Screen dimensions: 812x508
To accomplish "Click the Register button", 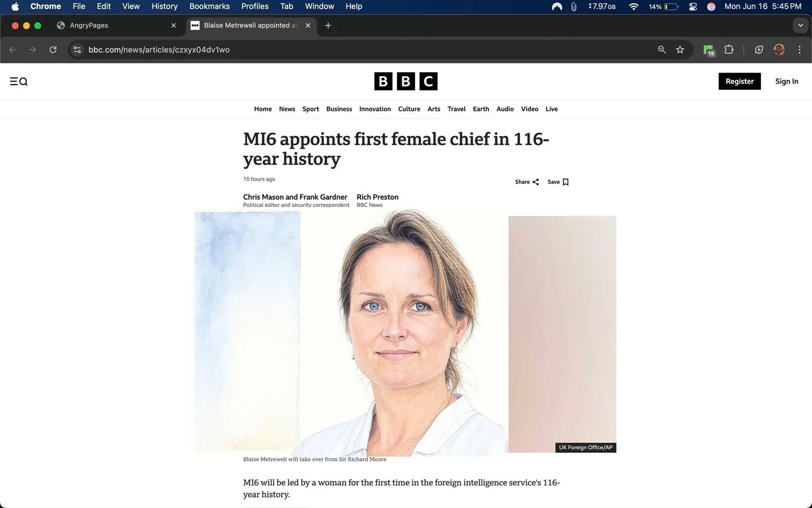I will point(739,81).
